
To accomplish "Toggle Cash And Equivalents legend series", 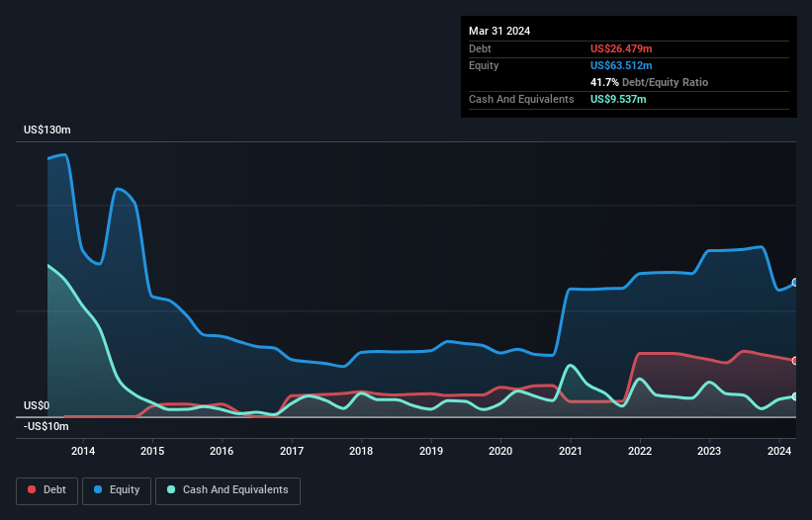I will tap(227, 490).
